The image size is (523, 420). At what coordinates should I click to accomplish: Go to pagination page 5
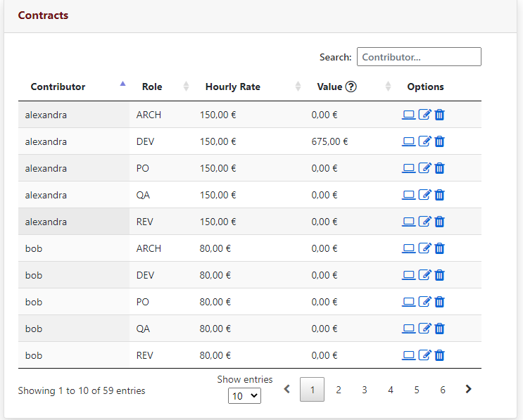(417, 389)
